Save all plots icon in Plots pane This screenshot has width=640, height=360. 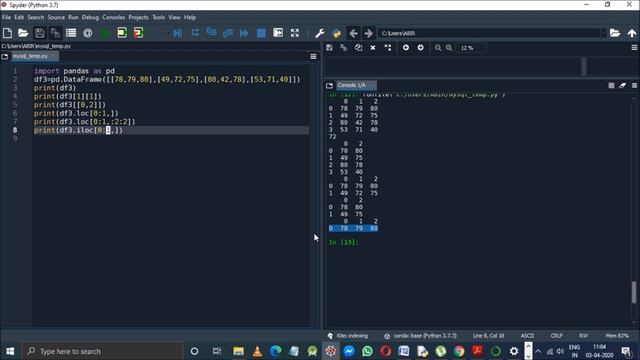tap(344, 48)
